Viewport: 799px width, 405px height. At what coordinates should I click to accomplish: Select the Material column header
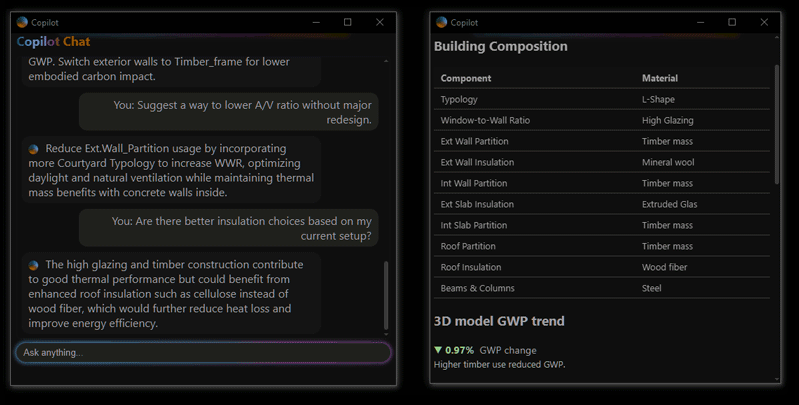[659, 78]
